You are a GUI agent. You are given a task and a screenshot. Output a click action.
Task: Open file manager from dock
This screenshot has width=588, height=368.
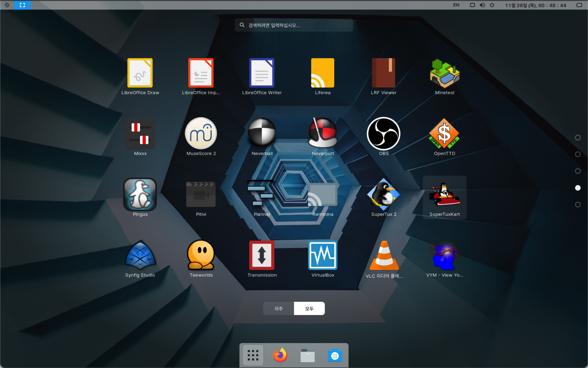307,356
